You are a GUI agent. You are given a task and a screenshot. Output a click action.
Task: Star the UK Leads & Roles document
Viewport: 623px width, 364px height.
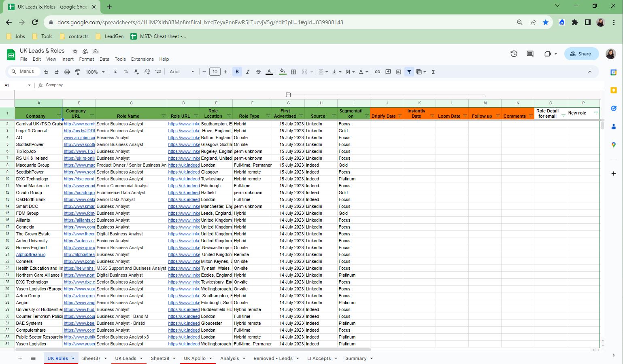tap(75, 51)
